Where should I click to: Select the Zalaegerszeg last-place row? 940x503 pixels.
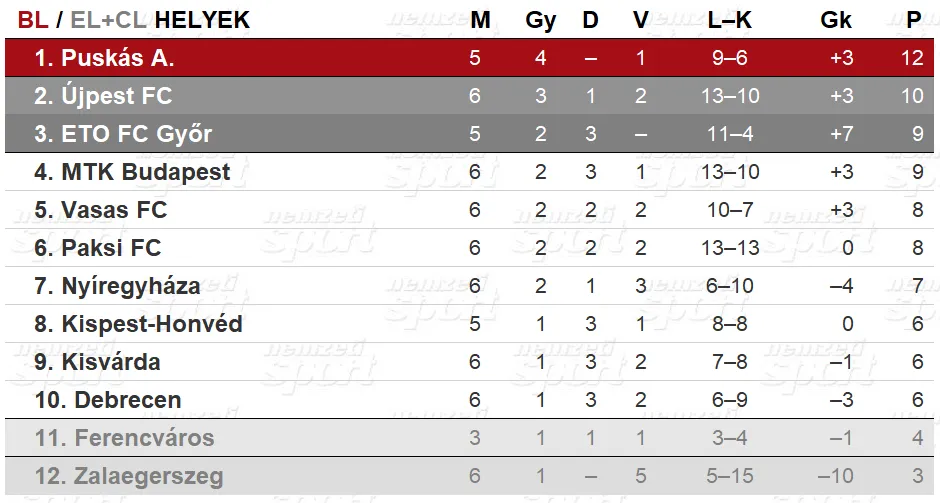pos(469,476)
